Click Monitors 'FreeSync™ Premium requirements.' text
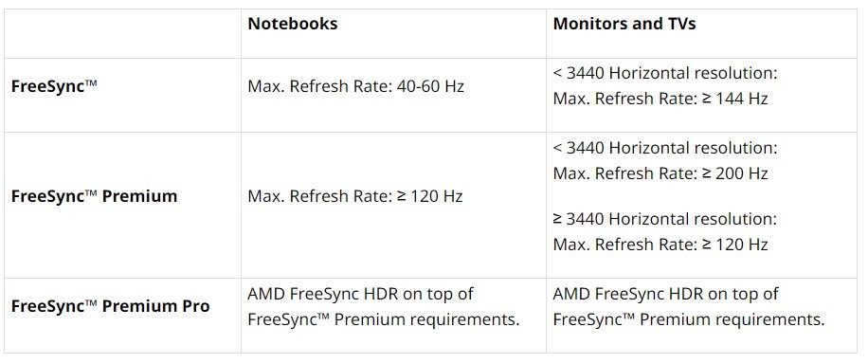This screenshot has height=363, width=868. 689,319
